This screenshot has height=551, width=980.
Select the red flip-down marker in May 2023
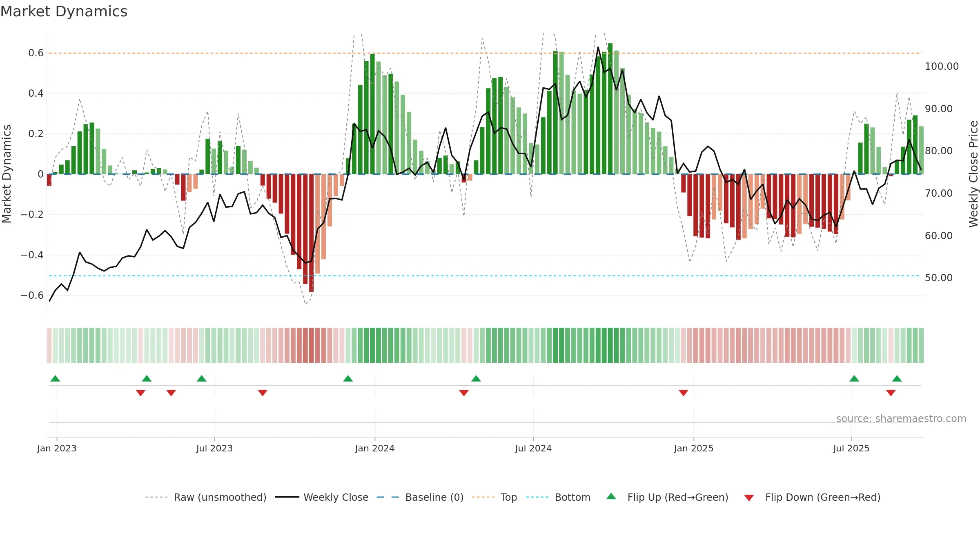pos(171,393)
